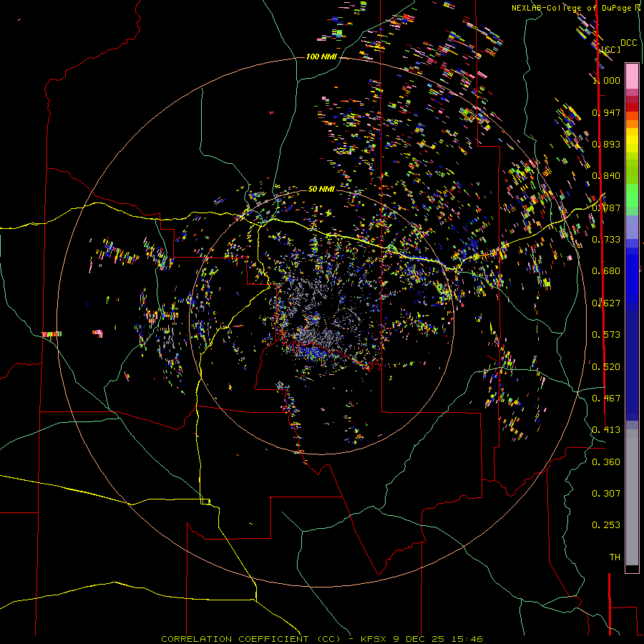Select the 0.733 scale value
Image resolution: width=644 pixels, height=644 pixels.
tap(606, 240)
